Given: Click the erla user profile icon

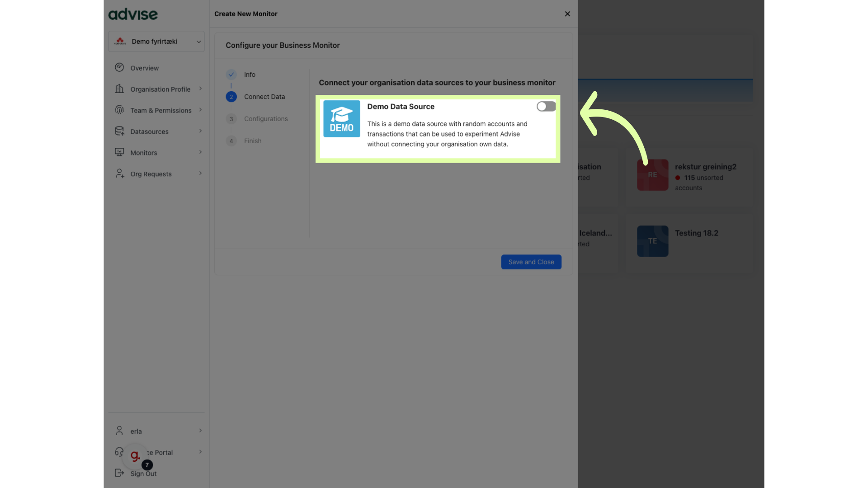Looking at the screenshot, I should pos(119,431).
